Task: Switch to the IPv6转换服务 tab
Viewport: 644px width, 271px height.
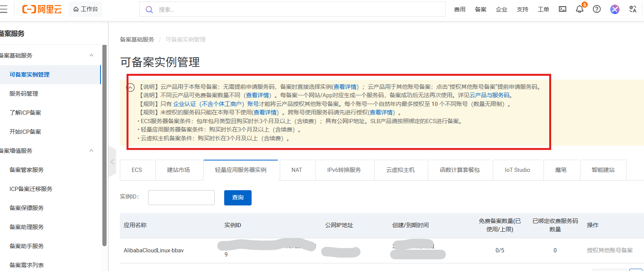Action: coord(344,170)
